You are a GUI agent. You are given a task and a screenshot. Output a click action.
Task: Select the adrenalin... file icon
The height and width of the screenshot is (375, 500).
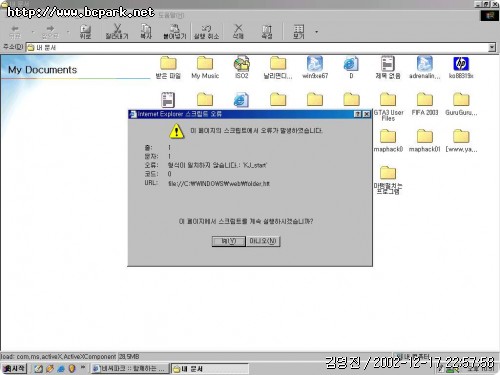coord(425,67)
